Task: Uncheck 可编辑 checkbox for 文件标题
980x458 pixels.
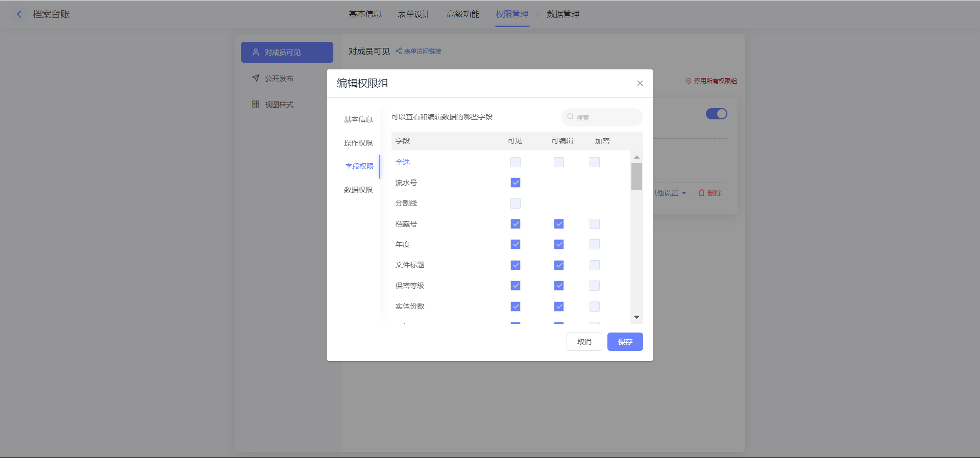Action: [559, 265]
